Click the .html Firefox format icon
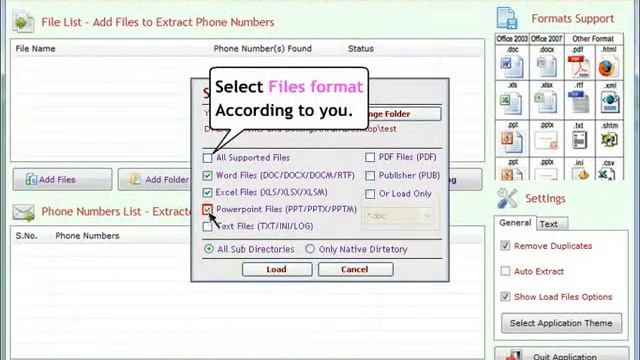 [x=608, y=67]
